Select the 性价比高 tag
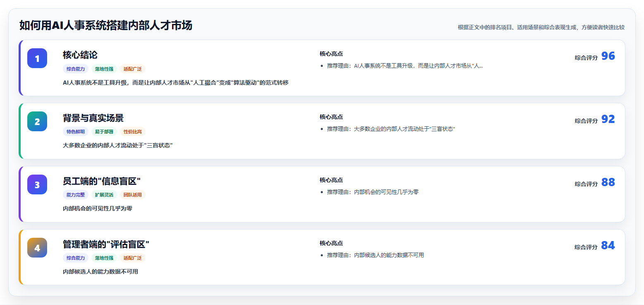 133,132
